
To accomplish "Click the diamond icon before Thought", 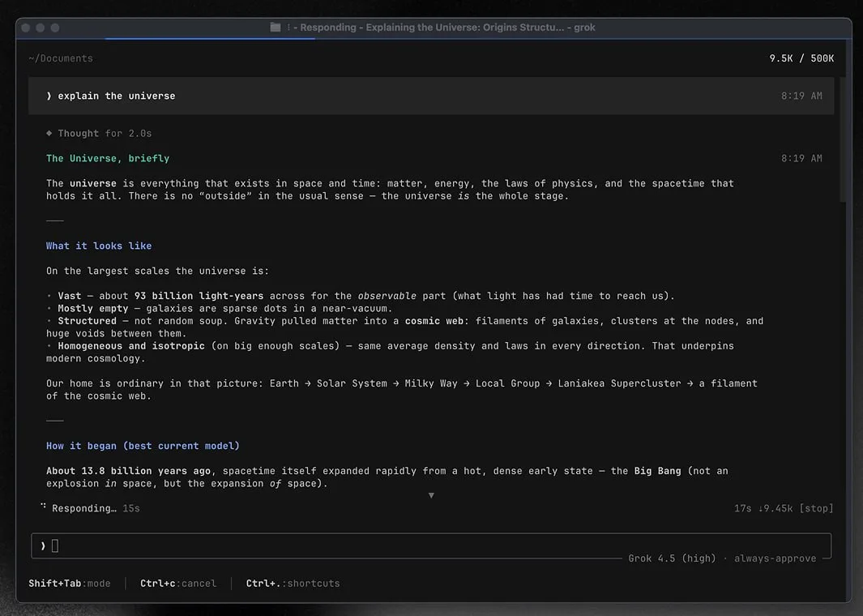I will pos(49,133).
